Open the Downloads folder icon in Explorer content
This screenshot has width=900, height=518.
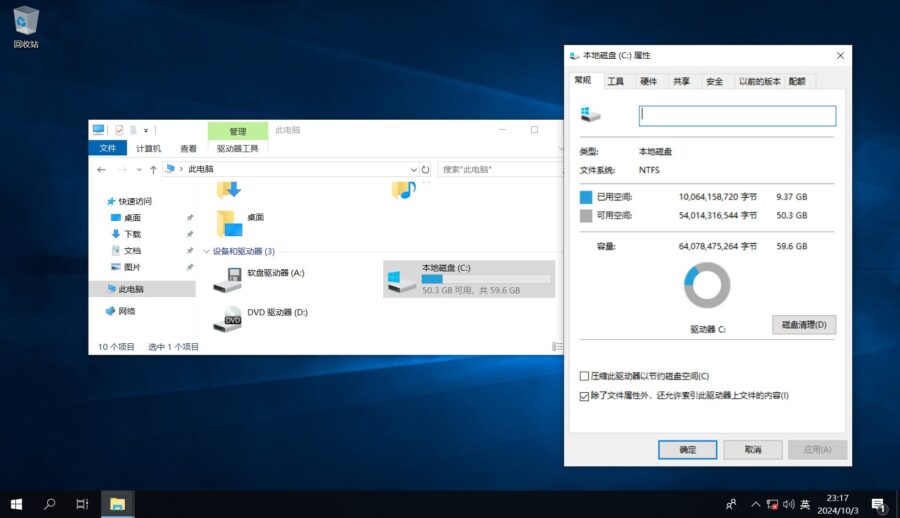point(229,190)
